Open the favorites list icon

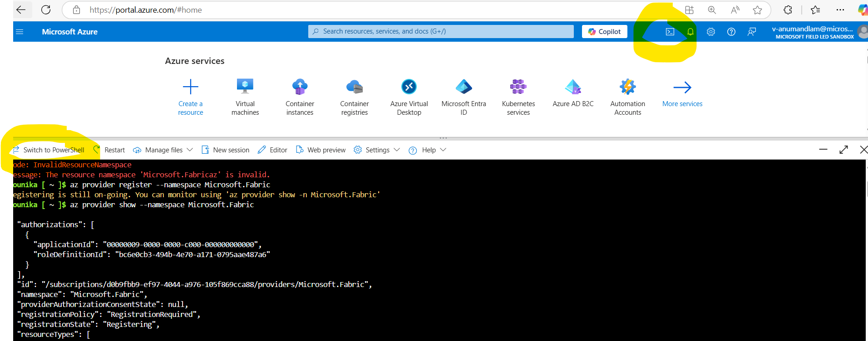[815, 10]
